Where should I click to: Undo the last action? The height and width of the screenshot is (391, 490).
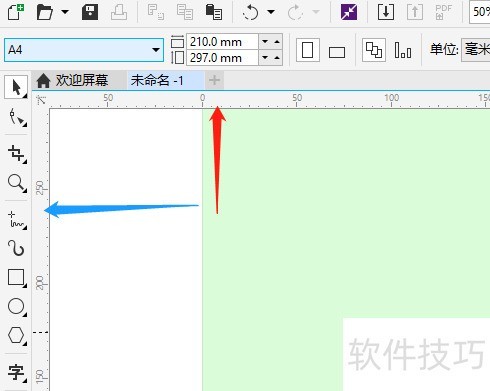coord(251,12)
